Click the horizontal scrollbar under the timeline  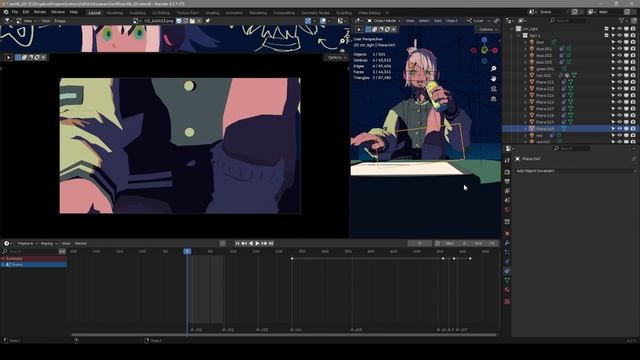(x=284, y=335)
